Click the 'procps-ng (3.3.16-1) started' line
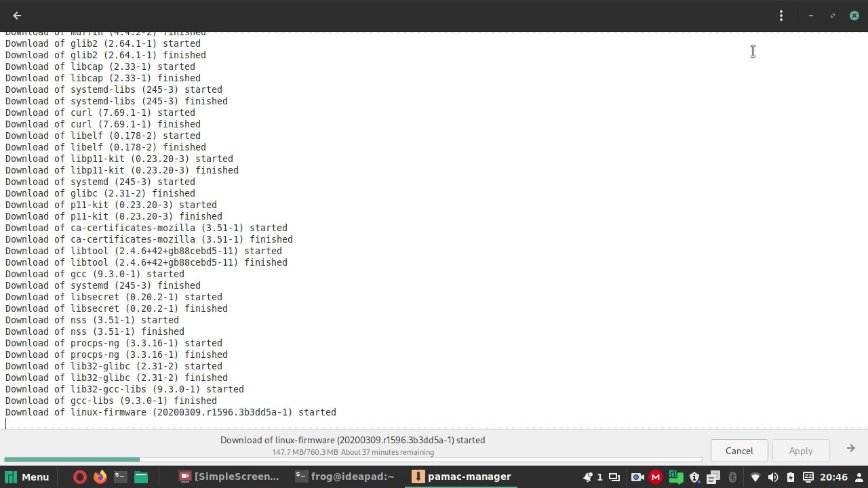Image resolution: width=868 pixels, height=488 pixels. [x=114, y=343]
